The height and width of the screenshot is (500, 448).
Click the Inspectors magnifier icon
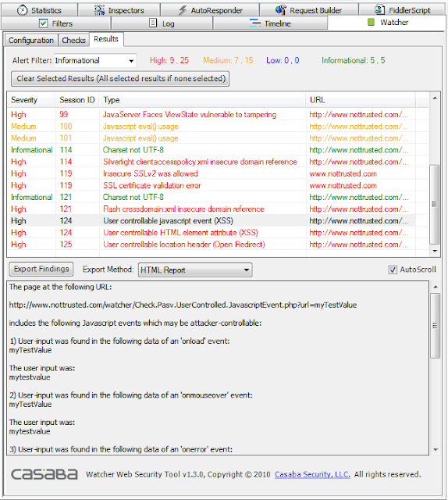click(99, 10)
